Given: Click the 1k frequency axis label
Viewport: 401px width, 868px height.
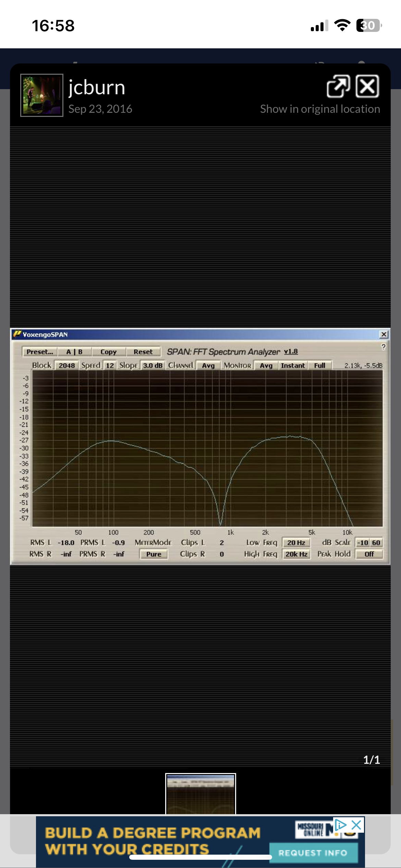Looking at the screenshot, I should 231,532.
